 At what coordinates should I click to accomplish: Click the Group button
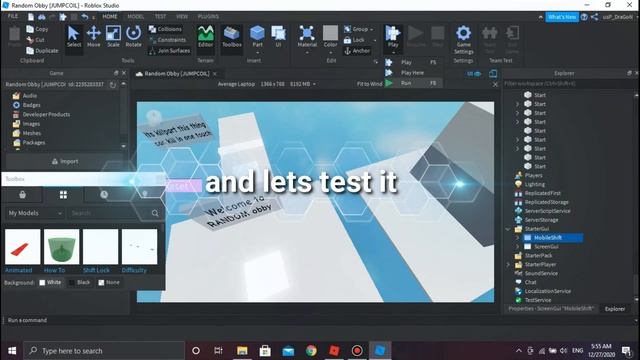(x=356, y=29)
